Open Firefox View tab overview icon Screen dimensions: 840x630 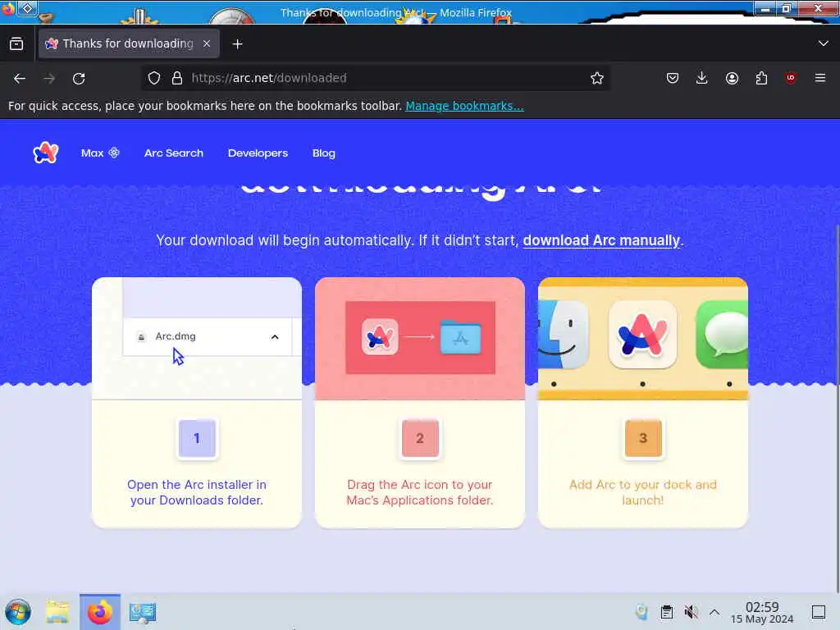click(16, 44)
